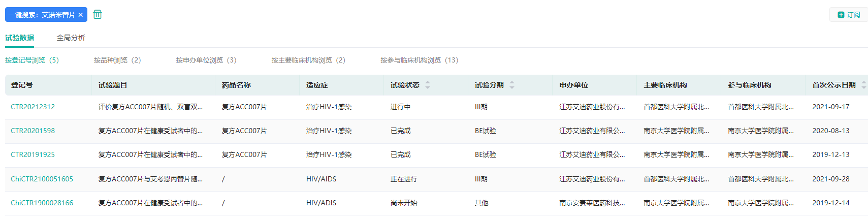The image size is (868, 219).
Task: Remove the 艾诺米替片 search tag
Action: pos(81,15)
